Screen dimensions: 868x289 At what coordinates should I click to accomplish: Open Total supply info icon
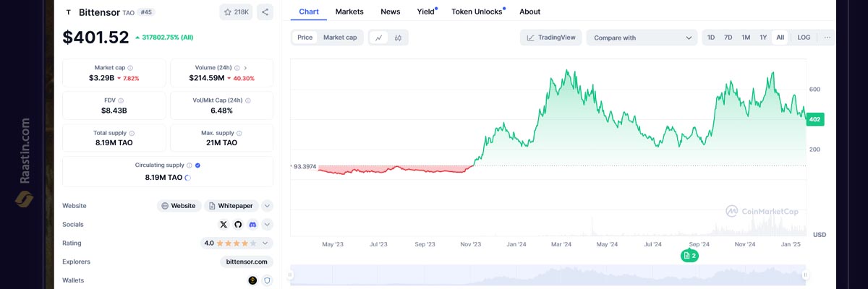(x=132, y=133)
